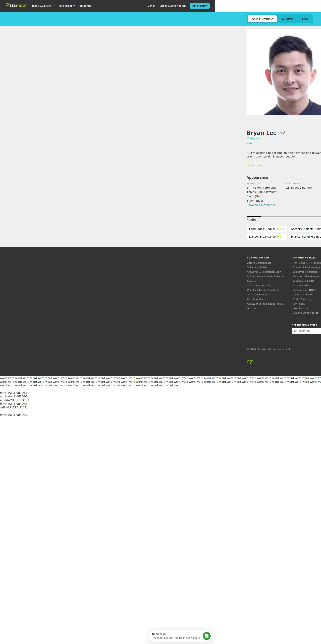The image size is (321, 644).
Task: Click the theater masks icon beside Bryan Lee
Action: (x=282, y=133)
